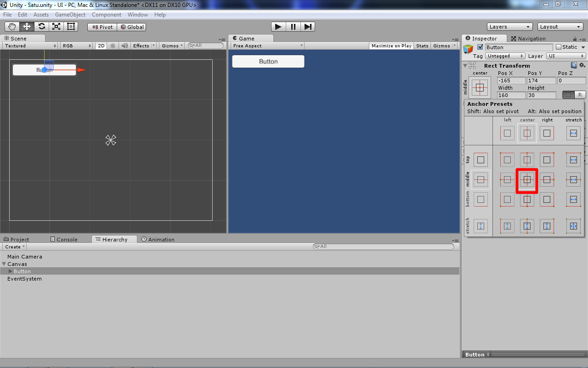This screenshot has width=588, height=368.
Task: Click Maximize on Play
Action: [391, 45]
